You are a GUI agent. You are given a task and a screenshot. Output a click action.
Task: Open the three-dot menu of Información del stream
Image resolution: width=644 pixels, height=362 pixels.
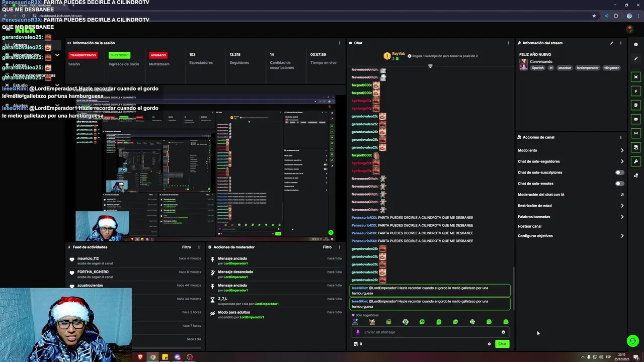620,43
